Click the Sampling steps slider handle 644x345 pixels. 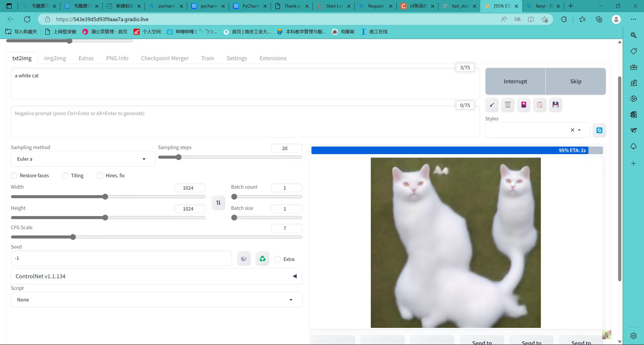point(179,157)
